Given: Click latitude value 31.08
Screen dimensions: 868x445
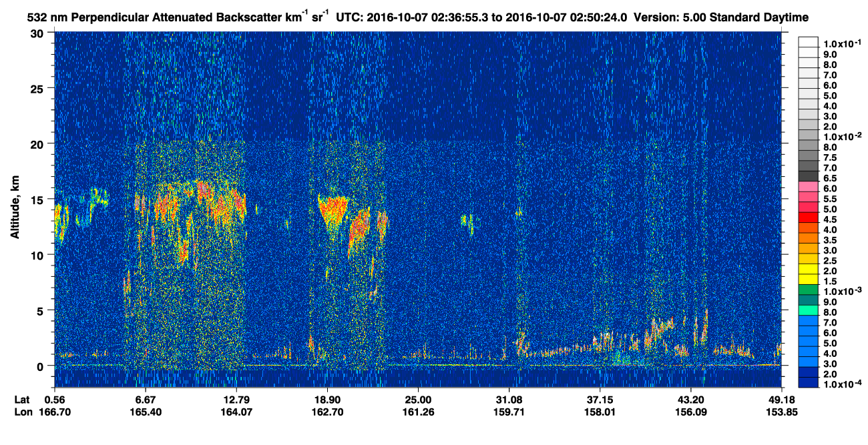Looking at the screenshot, I should tap(509, 399).
